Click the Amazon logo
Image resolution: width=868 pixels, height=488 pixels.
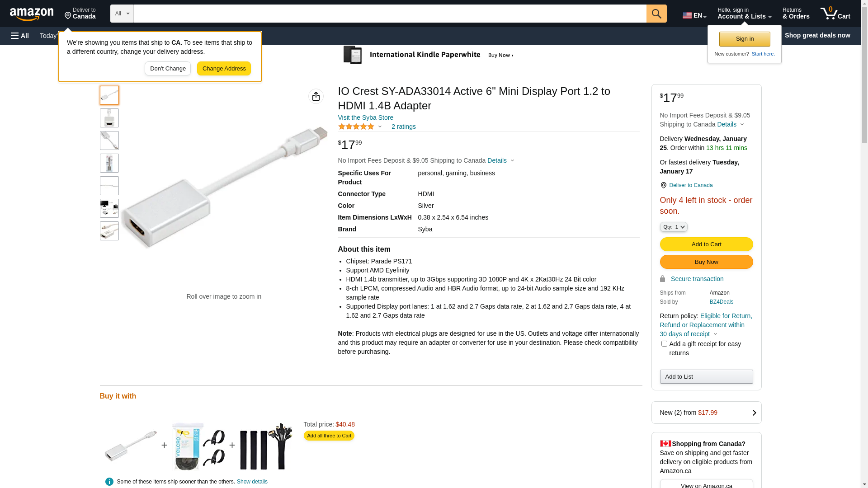pyautogui.click(x=32, y=14)
